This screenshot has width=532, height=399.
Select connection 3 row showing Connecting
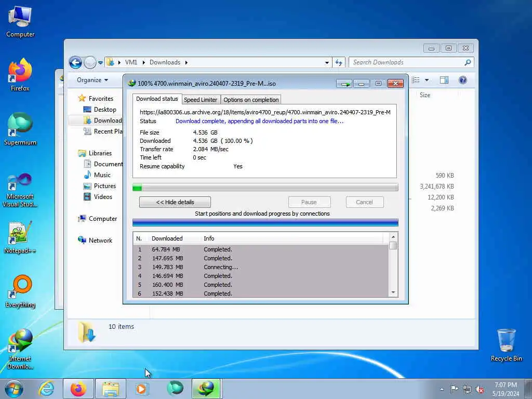261,268
